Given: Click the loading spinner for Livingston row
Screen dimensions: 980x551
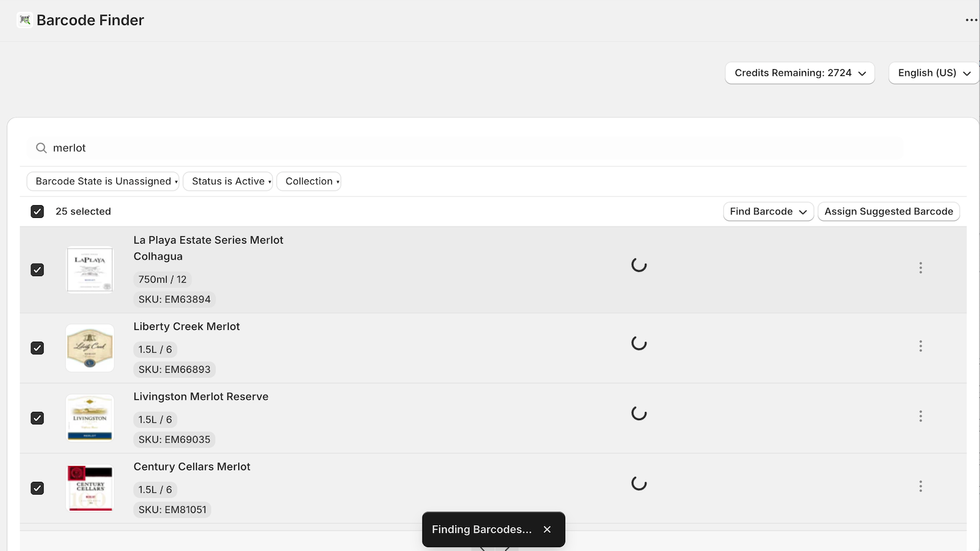Looking at the screenshot, I should tap(639, 413).
